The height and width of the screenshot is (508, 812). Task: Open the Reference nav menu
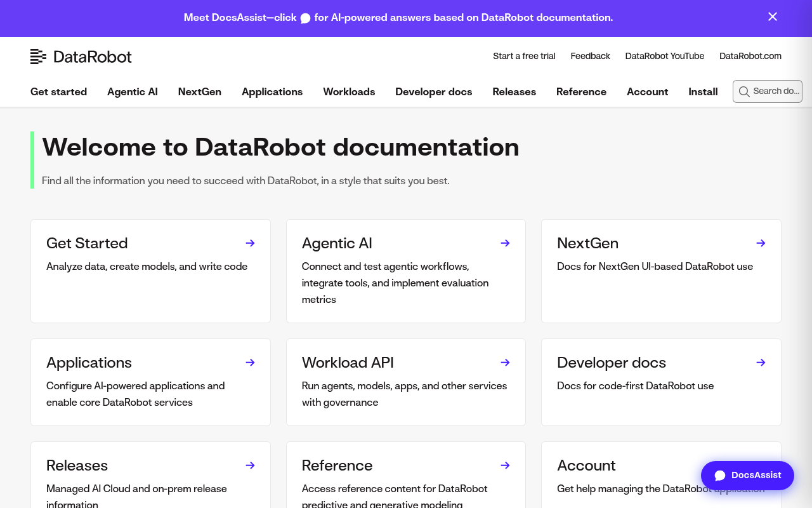pyautogui.click(x=581, y=91)
